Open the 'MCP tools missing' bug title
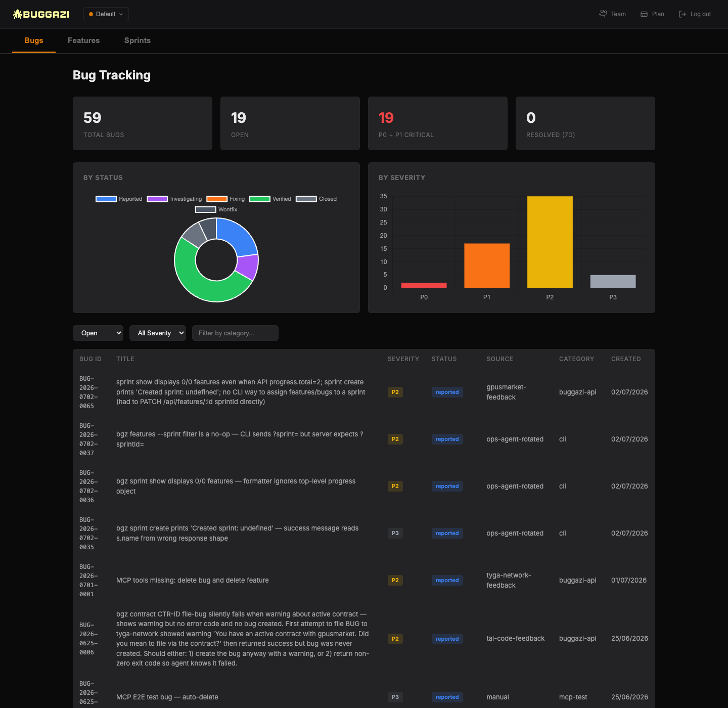This screenshot has height=708, width=728. click(x=193, y=581)
